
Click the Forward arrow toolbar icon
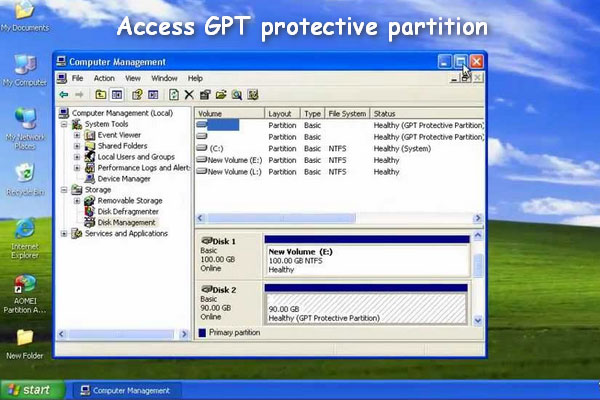click(79, 95)
